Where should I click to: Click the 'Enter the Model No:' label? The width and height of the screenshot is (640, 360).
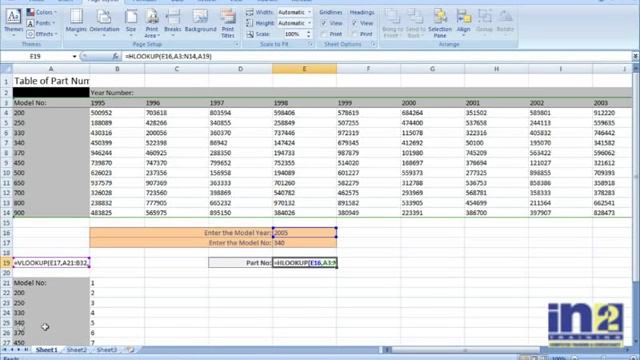coord(240,243)
